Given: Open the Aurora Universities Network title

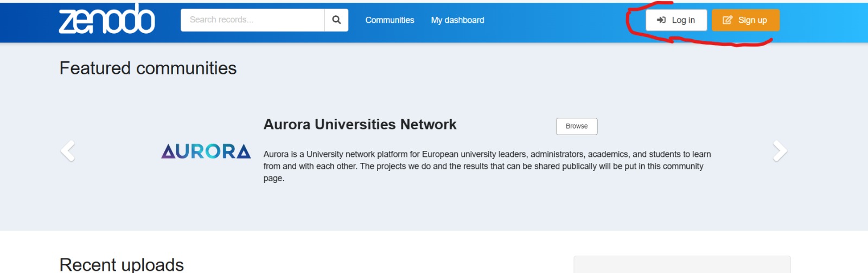Looking at the screenshot, I should coord(360,124).
